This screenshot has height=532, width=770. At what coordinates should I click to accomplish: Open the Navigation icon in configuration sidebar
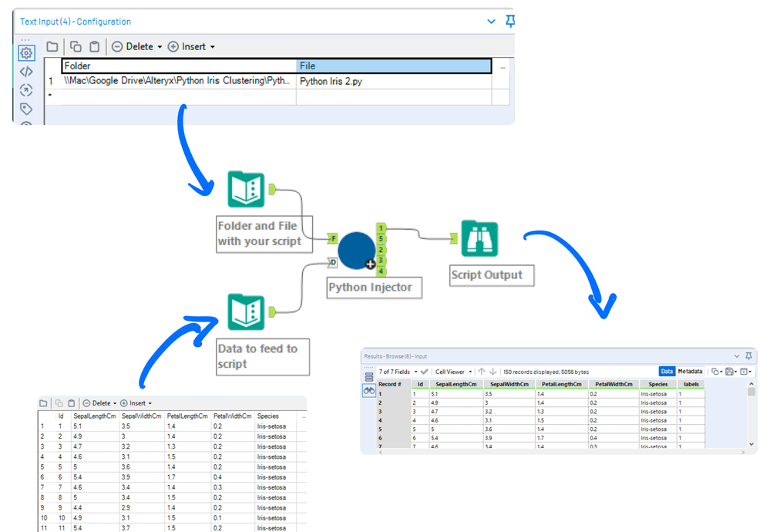coord(26,90)
